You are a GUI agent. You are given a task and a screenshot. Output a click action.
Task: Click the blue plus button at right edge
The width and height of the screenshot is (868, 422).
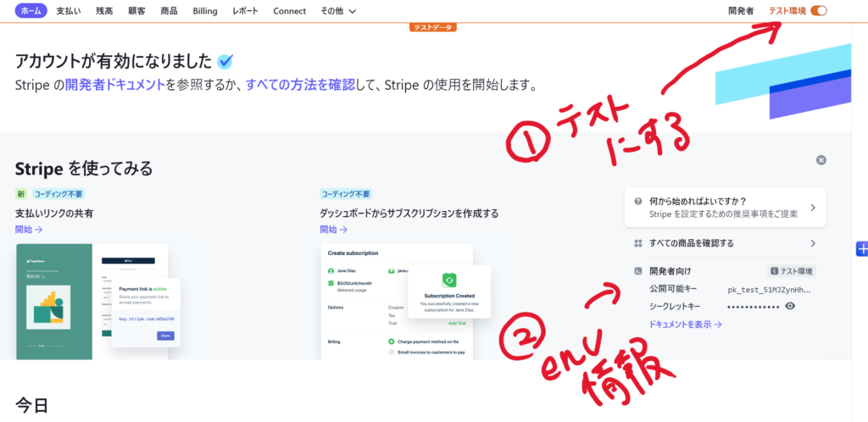coord(862,249)
